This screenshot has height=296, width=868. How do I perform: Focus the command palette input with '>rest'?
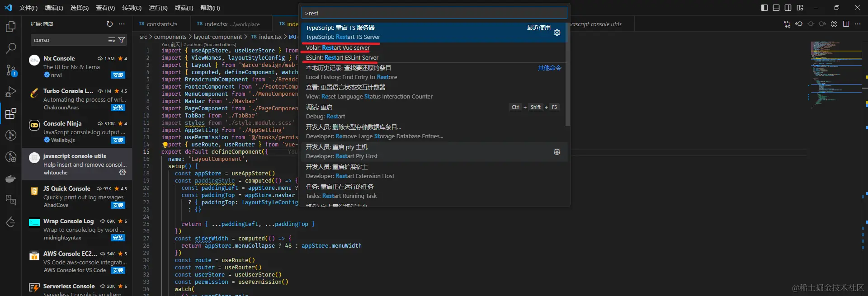pos(434,13)
